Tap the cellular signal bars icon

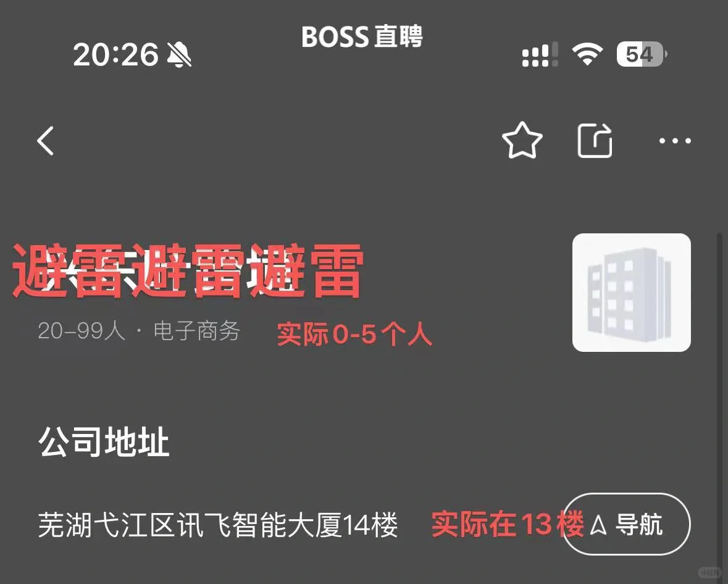[540, 55]
